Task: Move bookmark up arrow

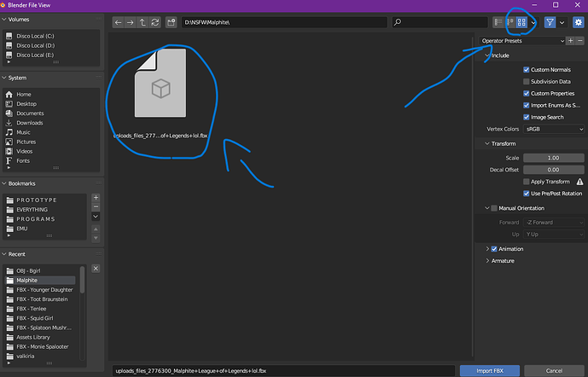Action: [96, 229]
